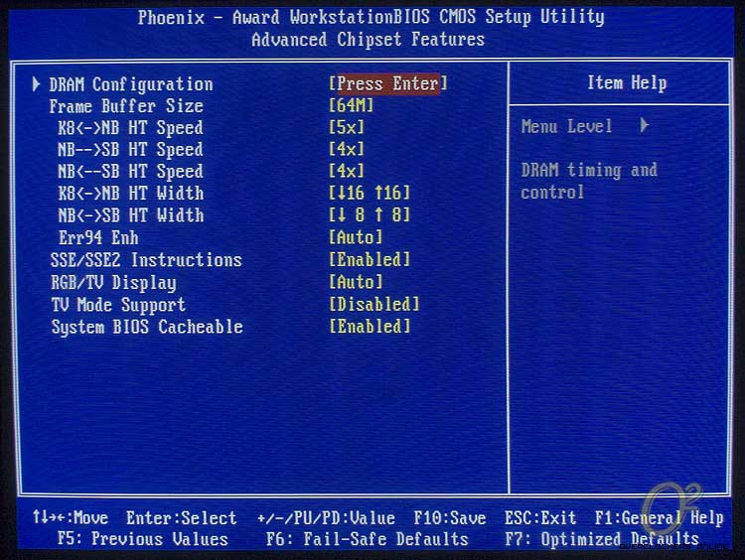Viewport: 745px width, 560px height.
Task: Select the Err94 Enh setting
Action: pos(98,237)
